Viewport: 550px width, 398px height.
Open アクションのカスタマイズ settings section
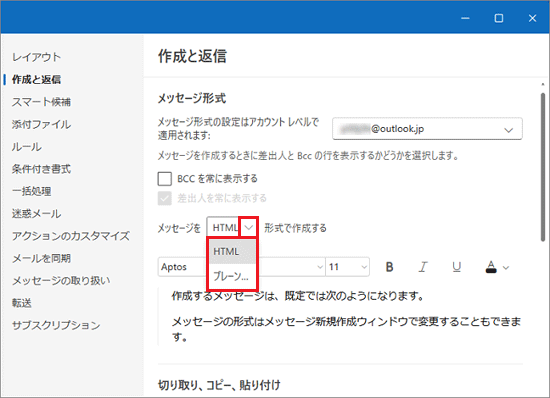[71, 236]
